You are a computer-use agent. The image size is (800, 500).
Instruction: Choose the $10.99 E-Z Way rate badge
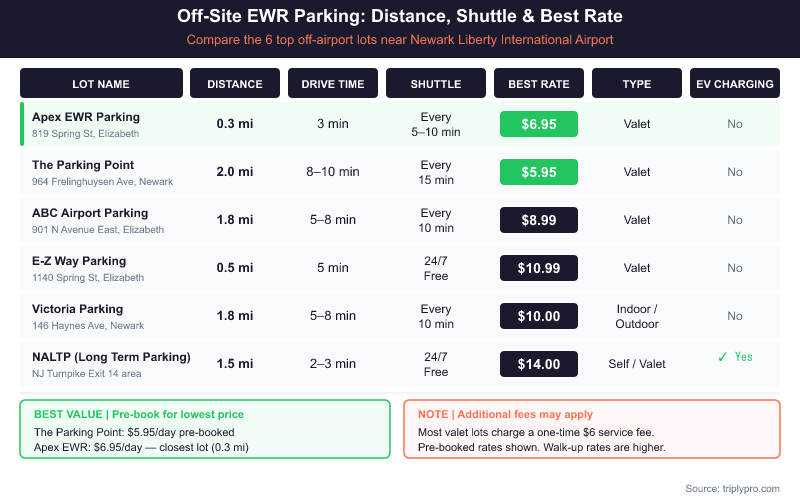pyautogui.click(x=539, y=268)
